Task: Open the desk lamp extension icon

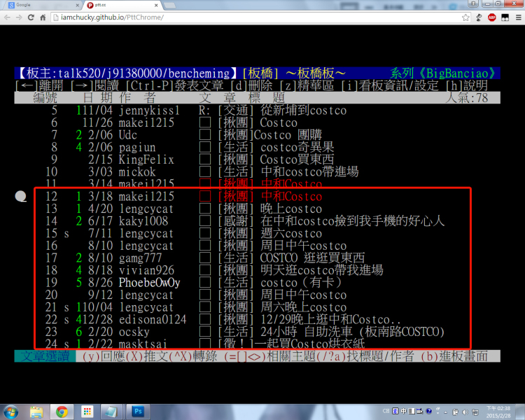Action: [479, 17]
